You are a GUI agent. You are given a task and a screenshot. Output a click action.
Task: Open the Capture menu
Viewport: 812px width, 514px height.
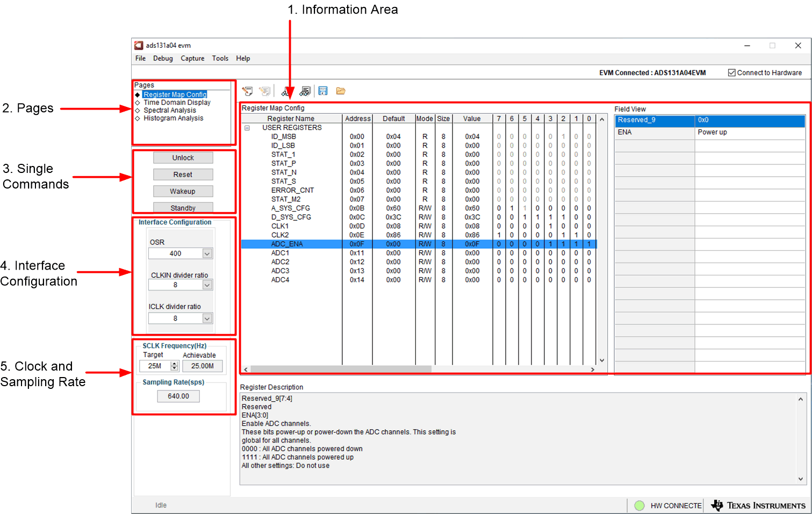coord(192,59)
